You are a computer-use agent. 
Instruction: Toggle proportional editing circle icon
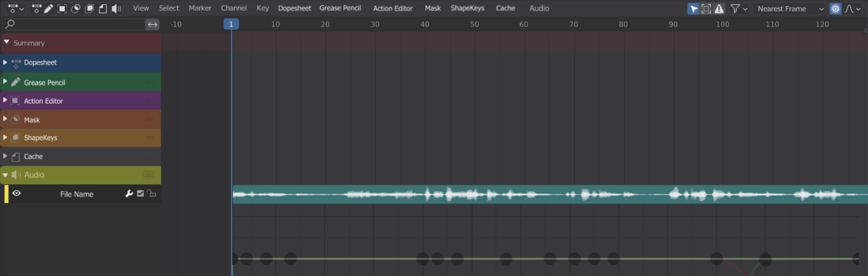point(835,9)
